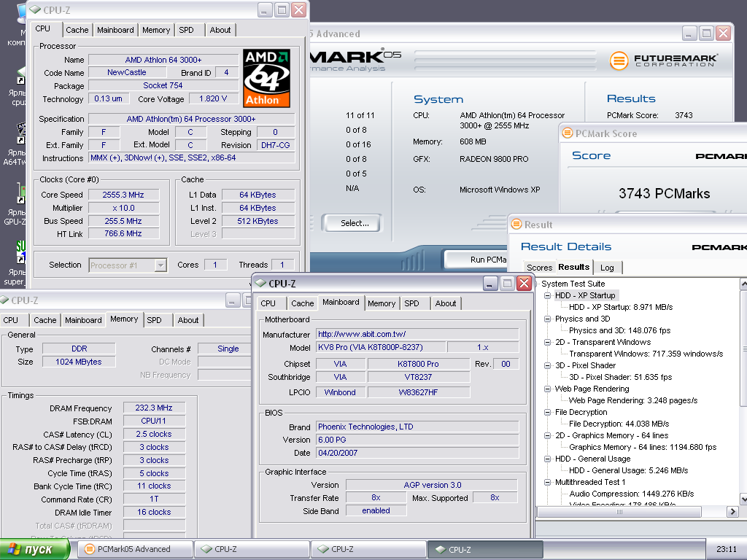Open About tab in top CPU-Z window
This screenshot has height=560, width=747.
tap(220, 30)
